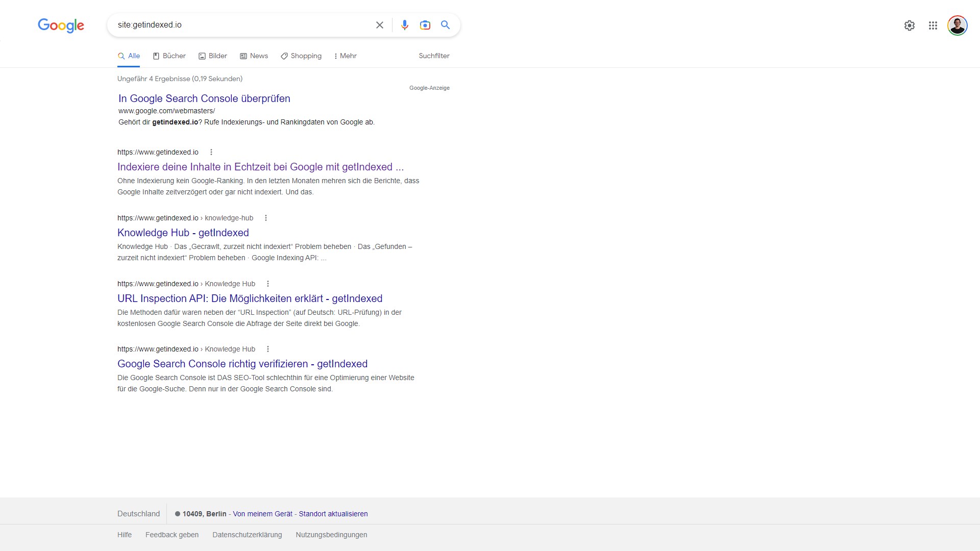Viewport: 980px width, 551px height.
Task: Open Google settings gear icon
Action: point(910,26)
